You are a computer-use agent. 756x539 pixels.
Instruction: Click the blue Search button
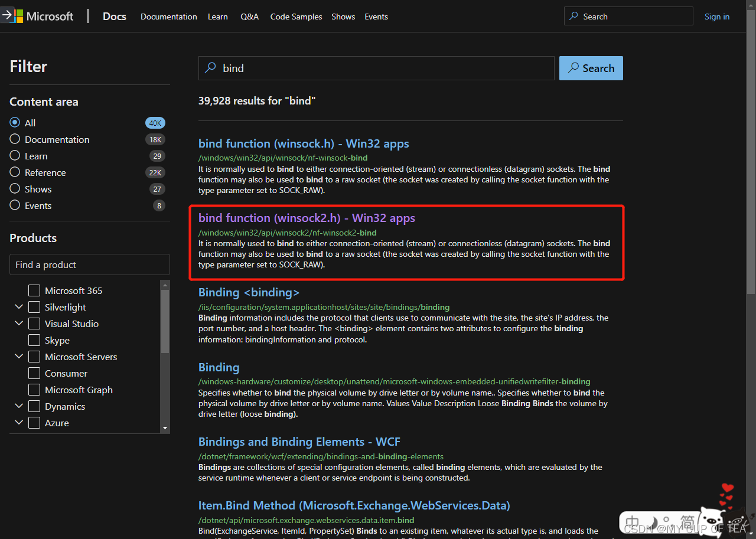(x=591, y=68)
